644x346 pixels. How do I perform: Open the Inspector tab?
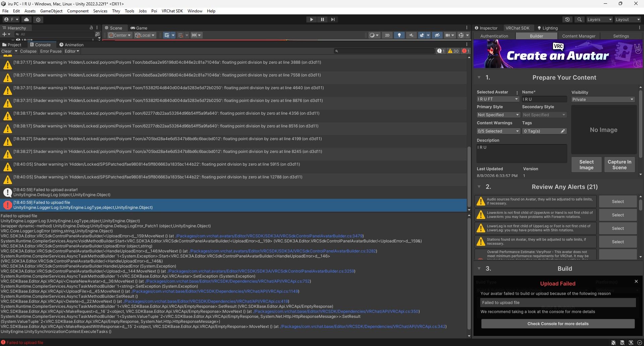[486, 28]
